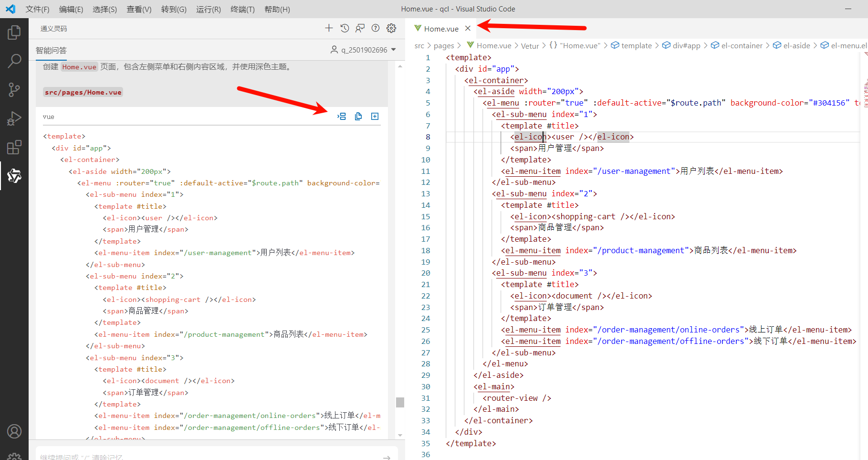This screenshot has width=868, height=460.
Task: Copy the vue code block
Action: pyautogui.click(x=358, y=116)
